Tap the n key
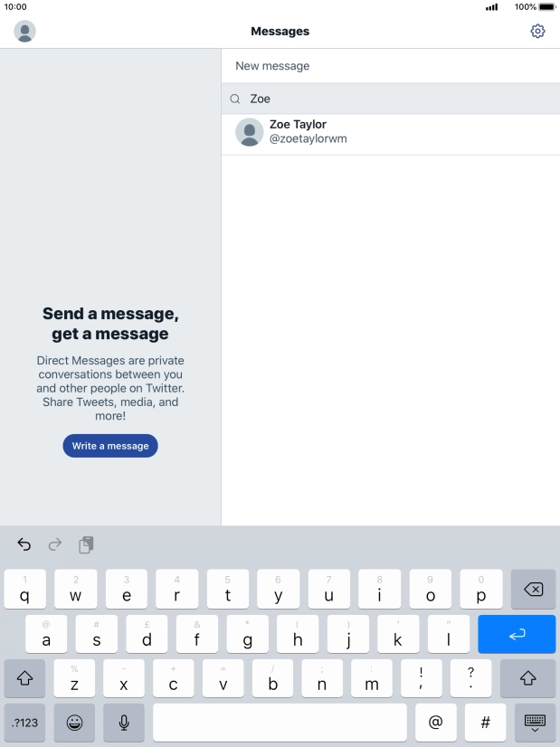560x747 pixels. point(322,678)
